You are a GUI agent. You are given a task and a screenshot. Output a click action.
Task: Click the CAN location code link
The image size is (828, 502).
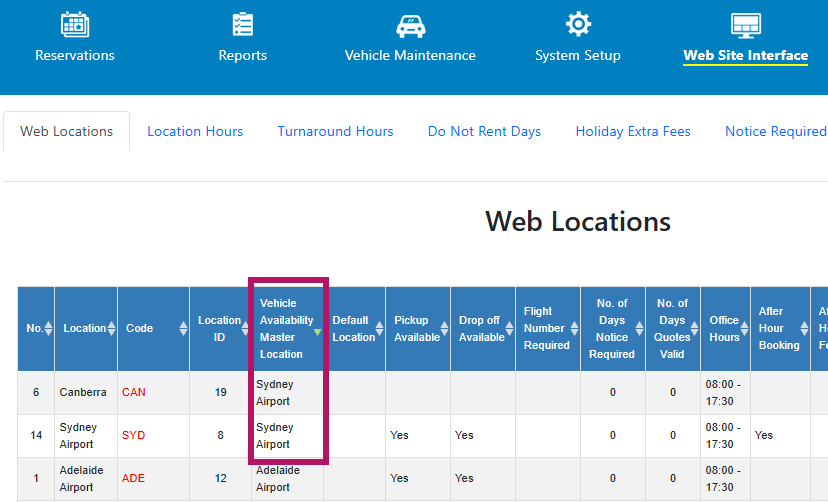click(134, 392)
